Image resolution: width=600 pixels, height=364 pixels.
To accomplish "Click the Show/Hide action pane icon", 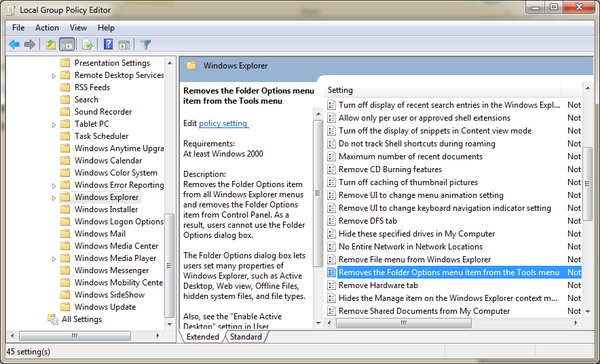I will (124, 45).
